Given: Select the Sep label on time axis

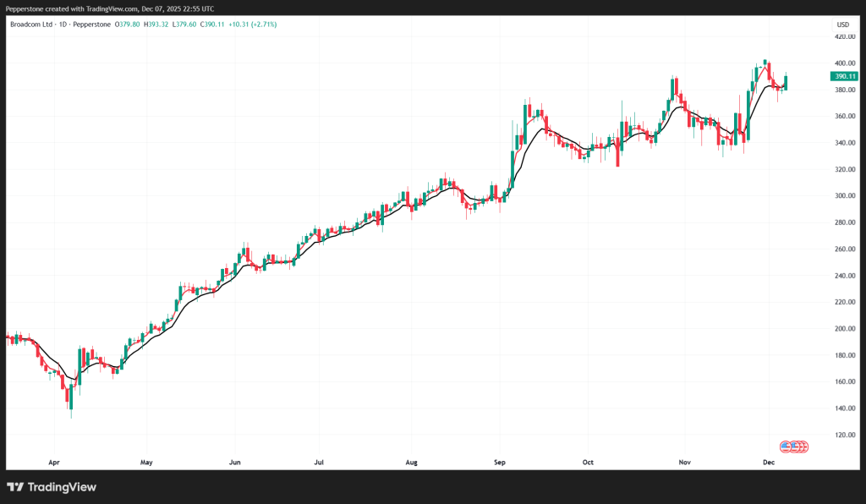Looking at the screenshot, I should (x=499, y=463).
